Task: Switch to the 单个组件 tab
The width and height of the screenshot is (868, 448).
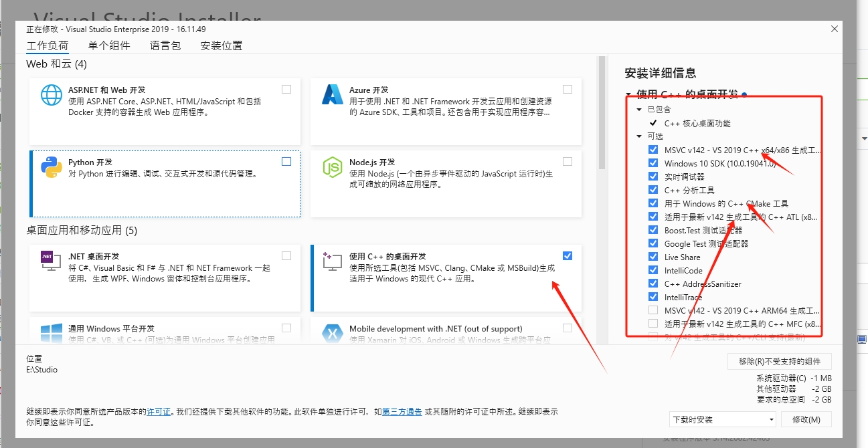Action: tap(109, 46)
